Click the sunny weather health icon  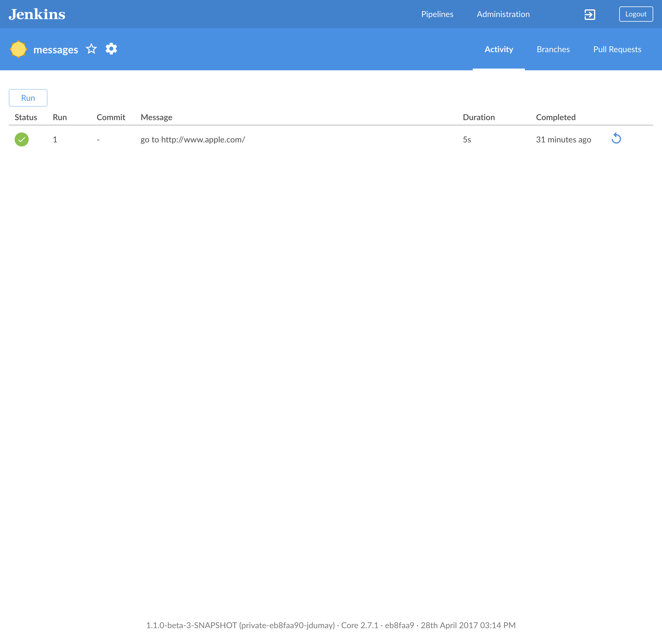tap(18, 50)
